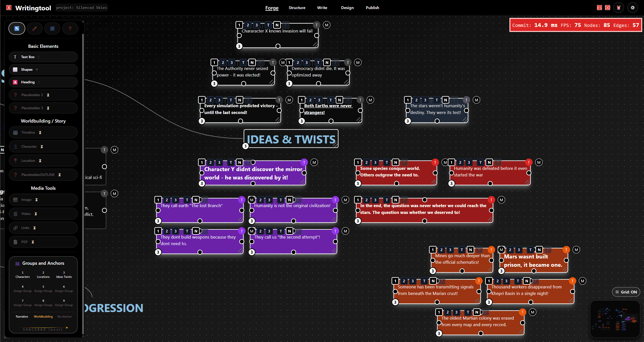Open the M menu beside IDEAS note 'Chararacter X knows'
644x342 pixels.
[x=327, y=25]
